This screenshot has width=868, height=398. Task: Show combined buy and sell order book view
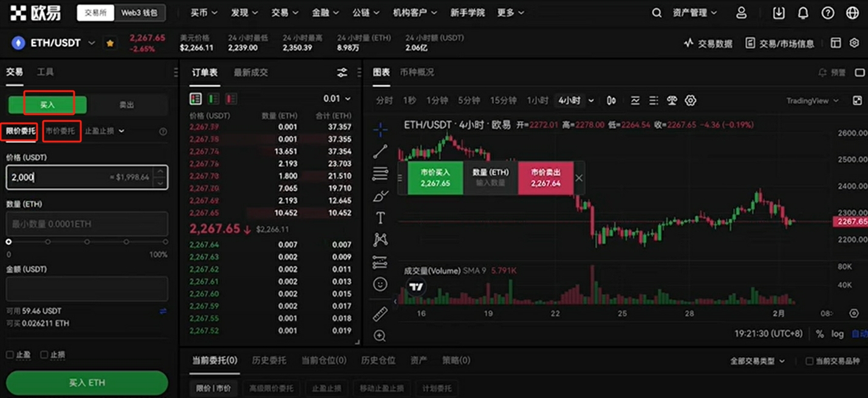tap(196, 98)
